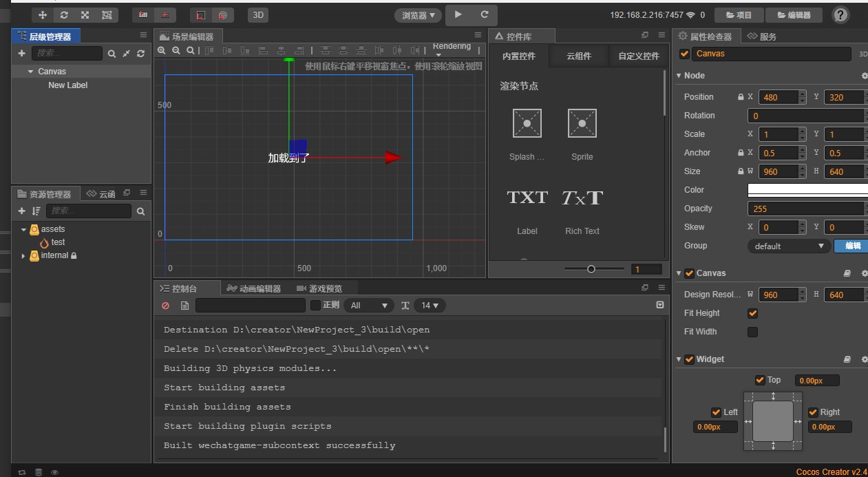Viewport: 868px width, 477px height.
Task: Open the 浏览器 preview platform dropdown
Action: click(418, 14)
